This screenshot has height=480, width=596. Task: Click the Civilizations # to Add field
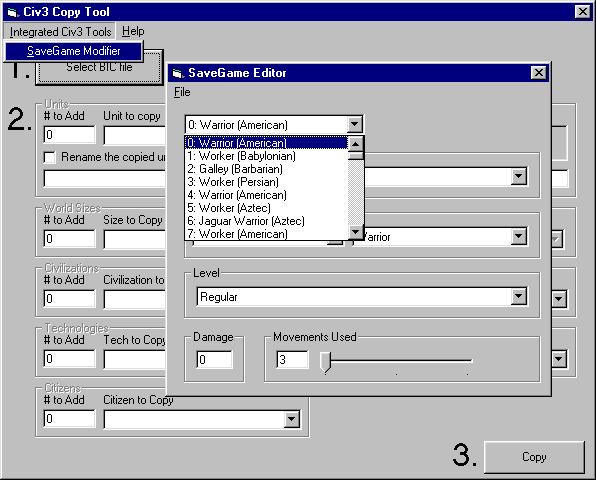(70, 299)
